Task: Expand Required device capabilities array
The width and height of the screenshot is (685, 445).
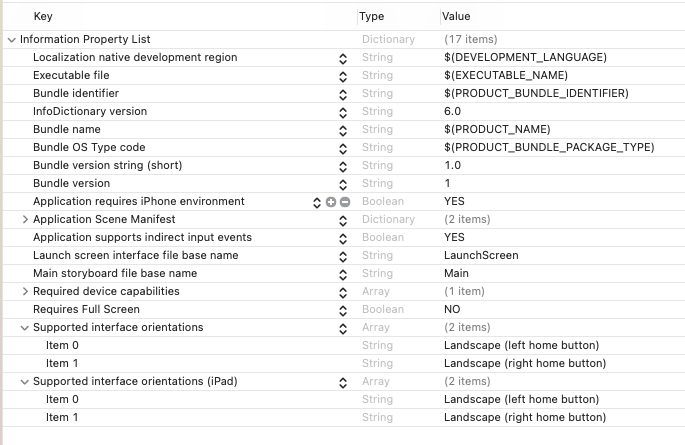Action: [25, 292]
